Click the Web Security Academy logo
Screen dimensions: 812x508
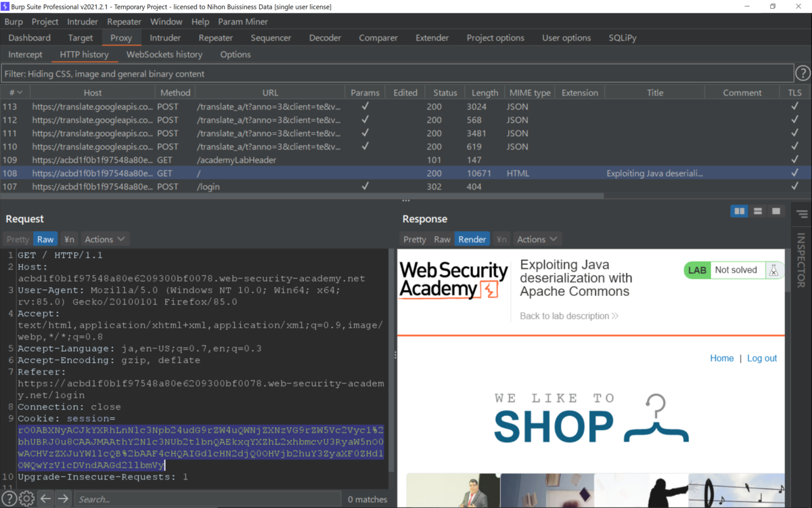coord(453,280)
